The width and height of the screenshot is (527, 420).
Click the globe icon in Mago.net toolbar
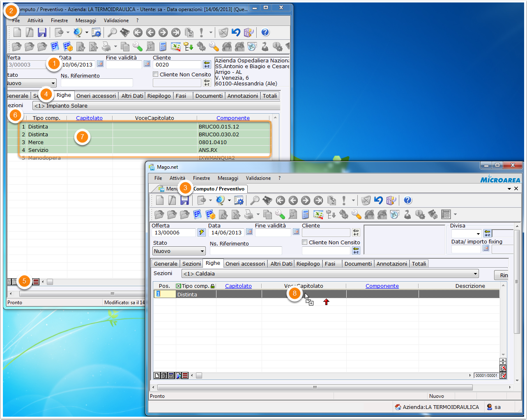pyautogui.click(x=221, y=200)
